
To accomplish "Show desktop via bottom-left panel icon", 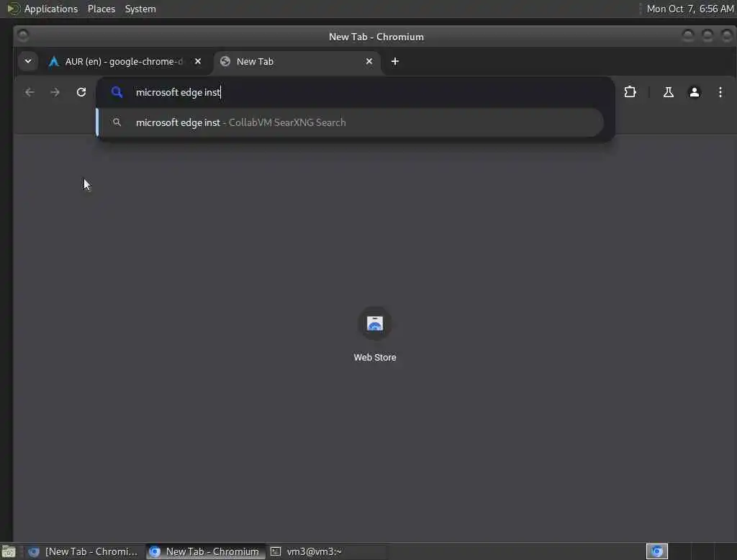I will click(9, 551).
